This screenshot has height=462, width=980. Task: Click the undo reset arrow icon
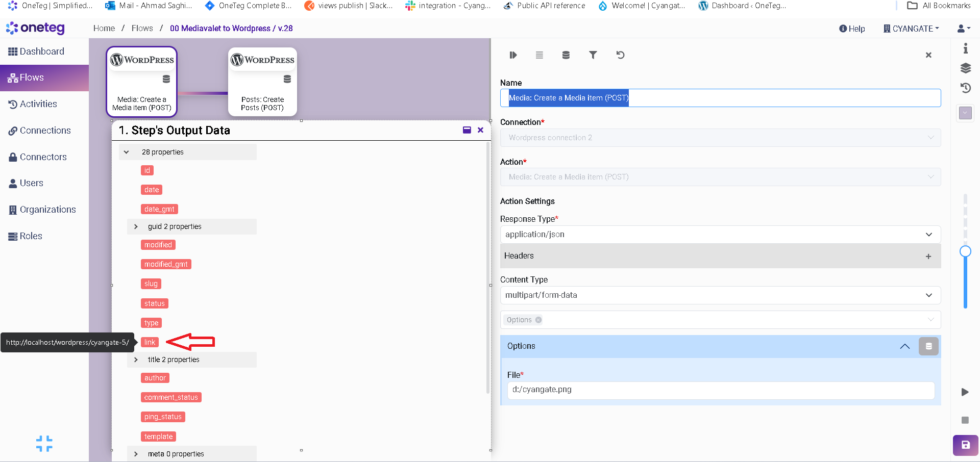[x=620, y=55]
